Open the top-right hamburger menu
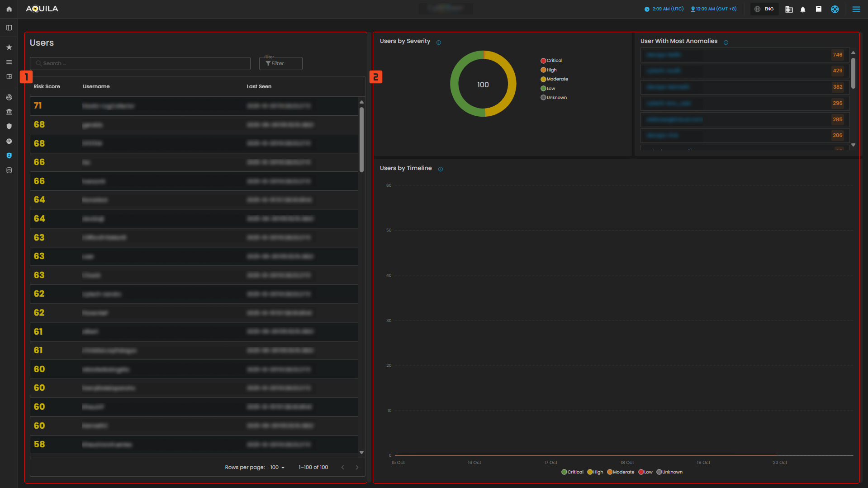868x488 pixels. pos(856,9)
